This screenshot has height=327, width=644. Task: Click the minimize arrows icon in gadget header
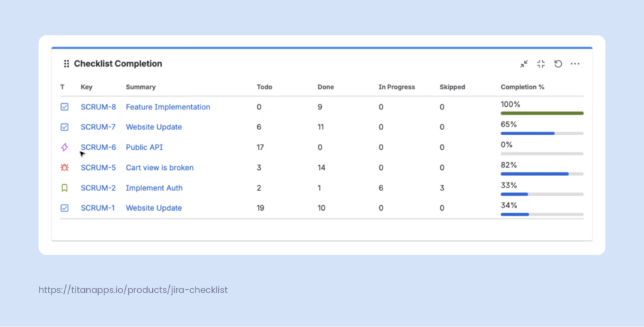(524, 64)
